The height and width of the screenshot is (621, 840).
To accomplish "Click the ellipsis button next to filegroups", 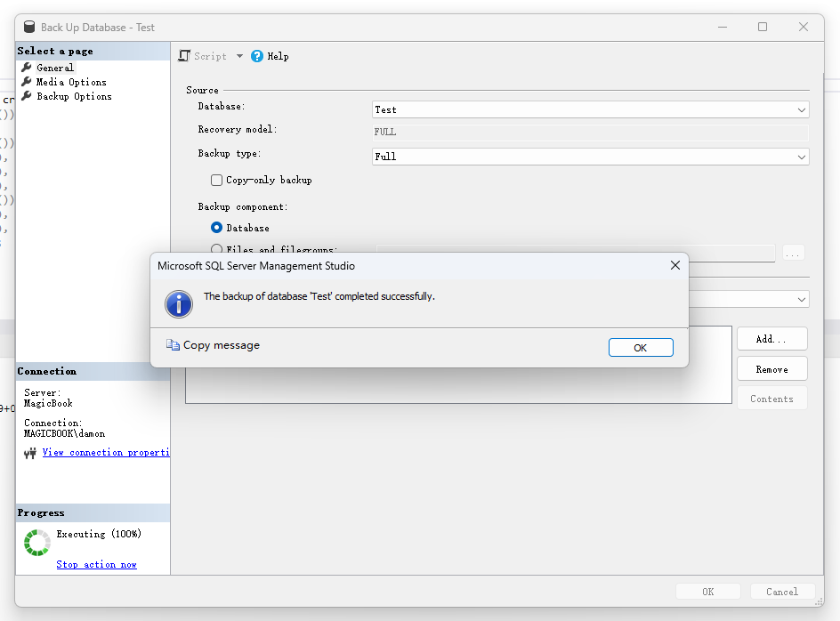I will [x=794, y=253].
